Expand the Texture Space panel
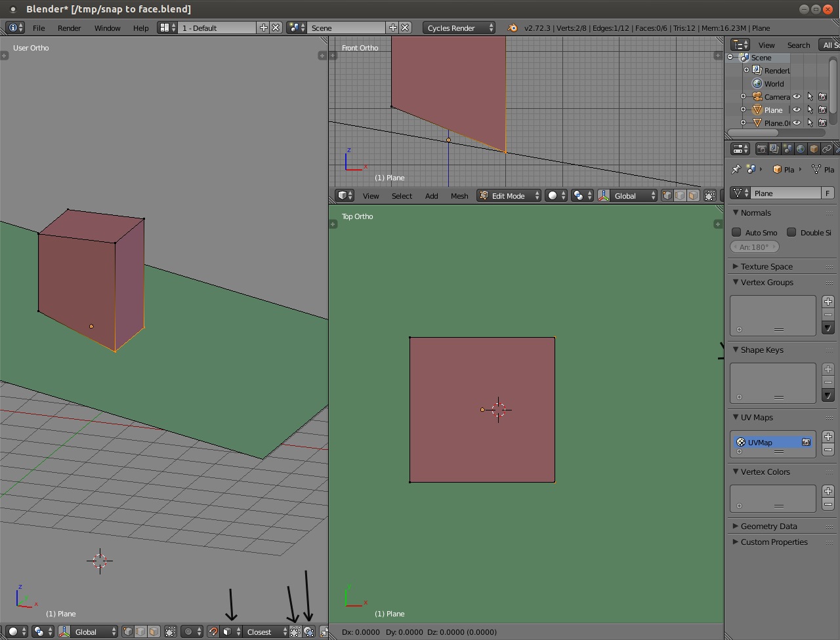The width and height of the screenshot is (840, 640). coord(736,266)
